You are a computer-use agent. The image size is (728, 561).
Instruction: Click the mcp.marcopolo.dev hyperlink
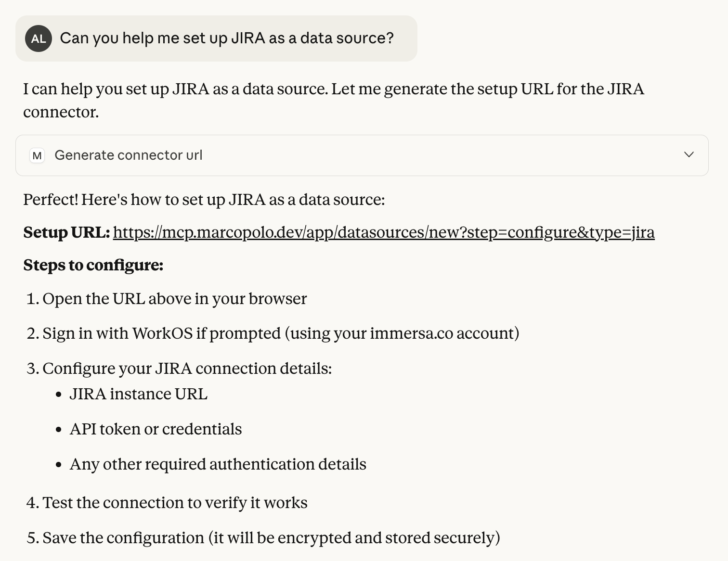click(x=384, y=232)
